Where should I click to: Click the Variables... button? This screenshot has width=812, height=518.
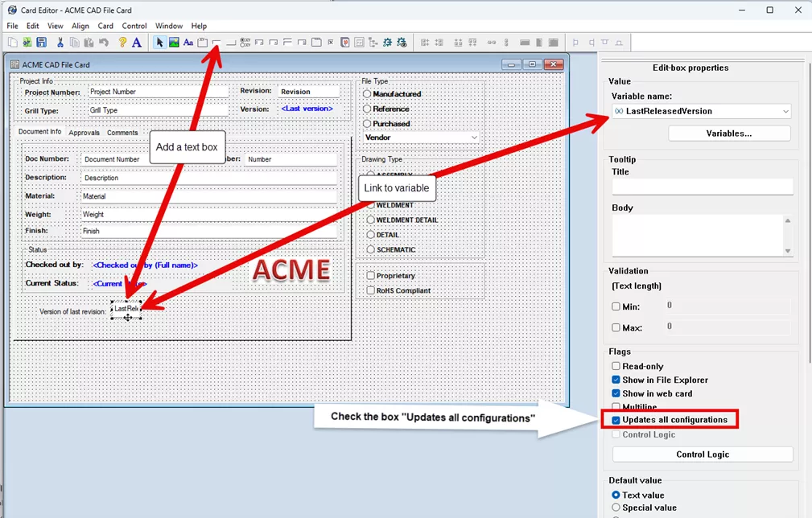point(728,133)
